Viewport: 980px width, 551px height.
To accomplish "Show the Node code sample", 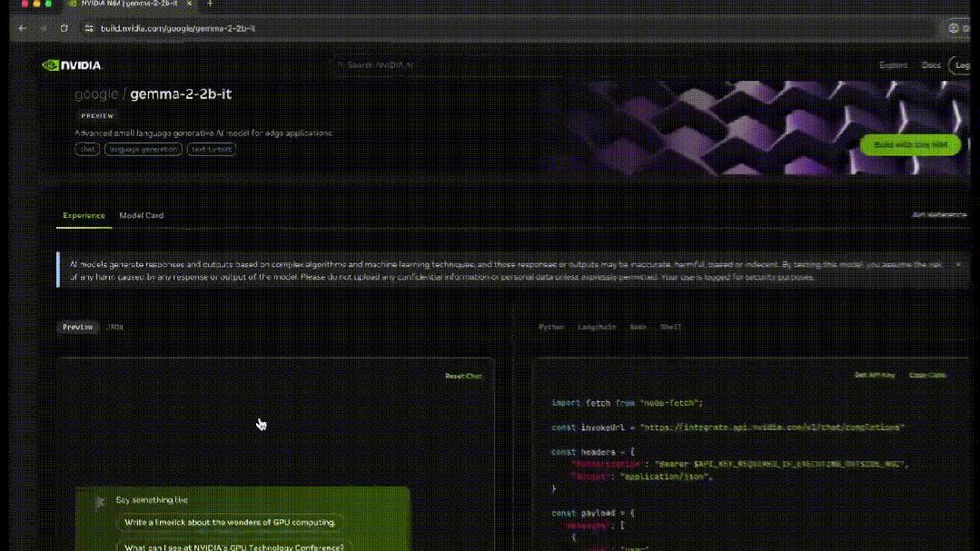I will click(x=638, y=327).
